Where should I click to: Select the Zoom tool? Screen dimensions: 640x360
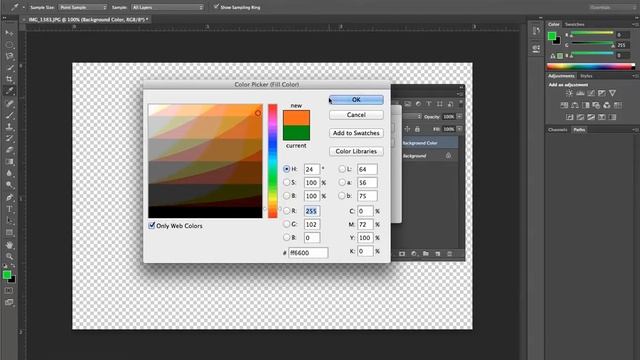pyautogui.click(x=9, y=256)
